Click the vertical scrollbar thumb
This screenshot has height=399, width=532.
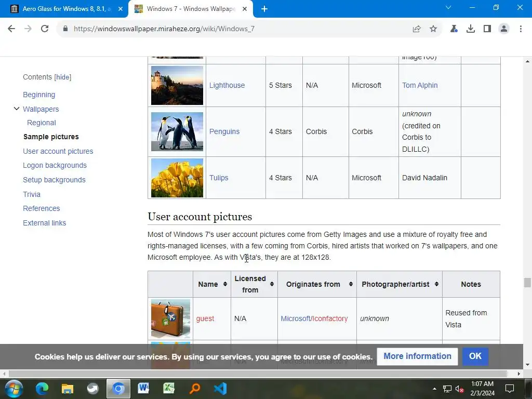[x=527, y=283]
